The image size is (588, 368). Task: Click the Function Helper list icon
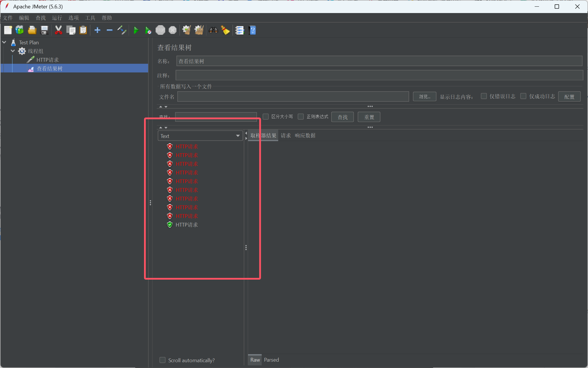point(240,30)
